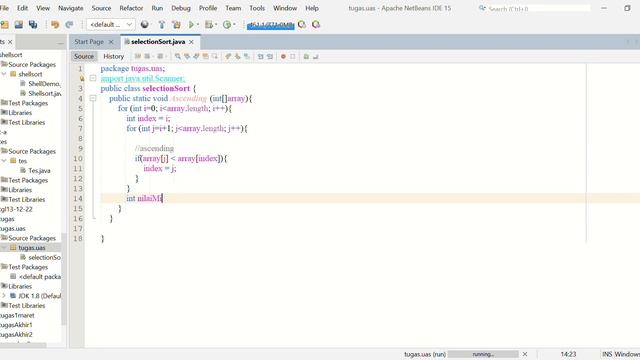
Task: Select the Source view button
Action: (84, 56)
